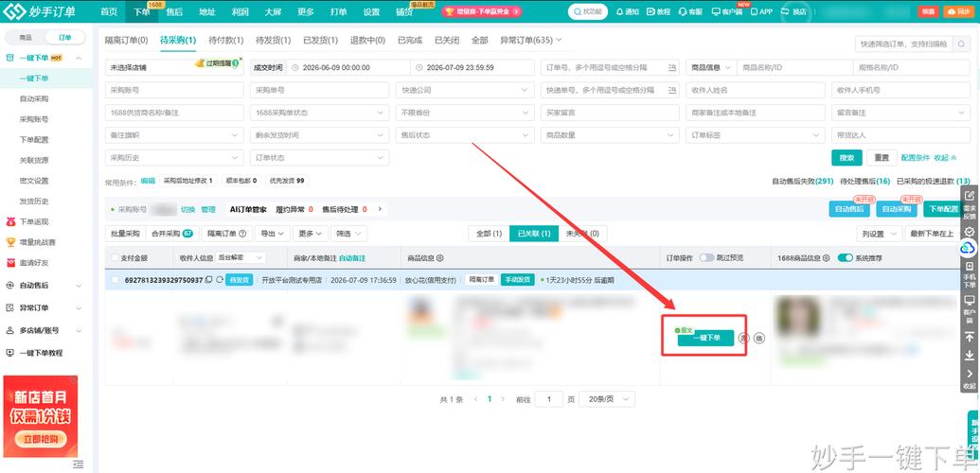Open the 利润 top menu
The height and width of the screenshot is (473, 980).
click(240, 12)
